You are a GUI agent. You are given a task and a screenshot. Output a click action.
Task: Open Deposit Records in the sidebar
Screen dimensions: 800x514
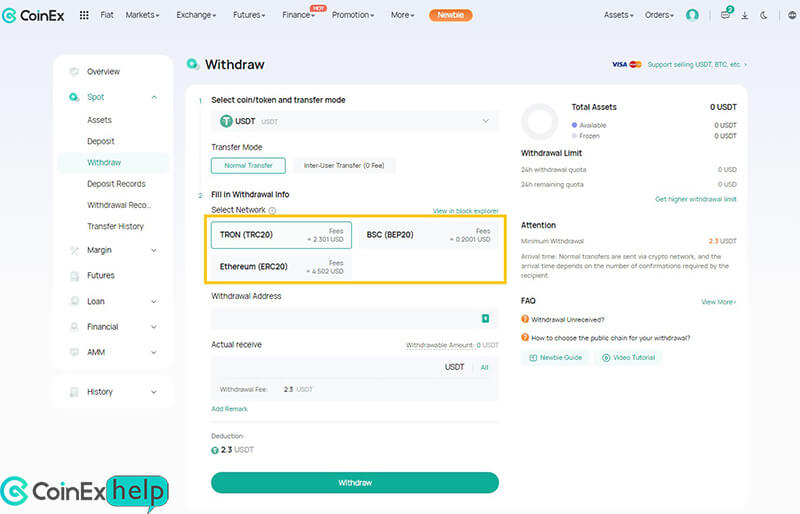point(116,184)
